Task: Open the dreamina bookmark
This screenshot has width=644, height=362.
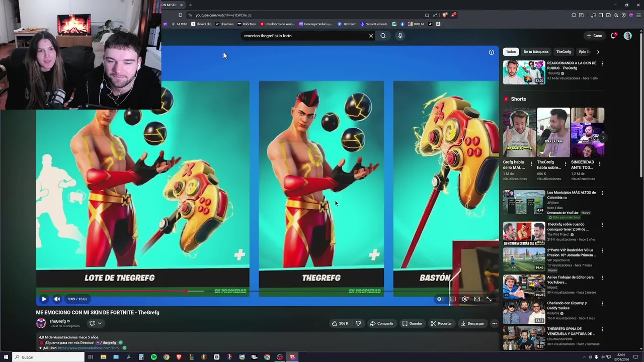Action: tap(225, 24)
